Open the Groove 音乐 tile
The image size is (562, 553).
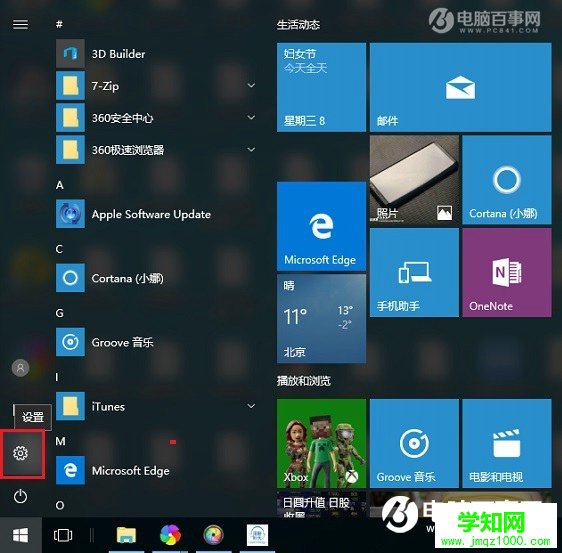pos(414,443)
